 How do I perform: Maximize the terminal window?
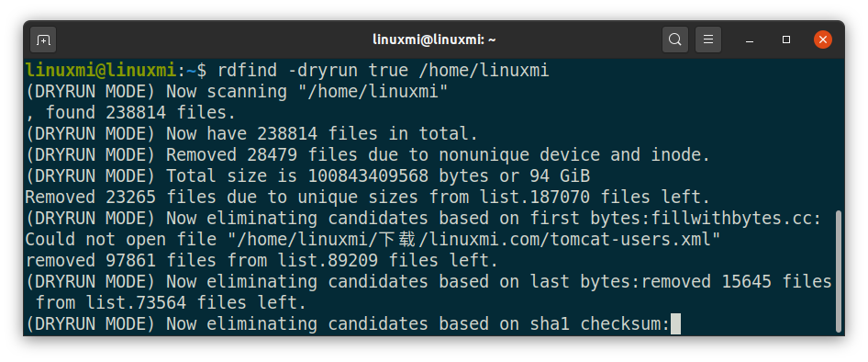click(x=786, y=40)
